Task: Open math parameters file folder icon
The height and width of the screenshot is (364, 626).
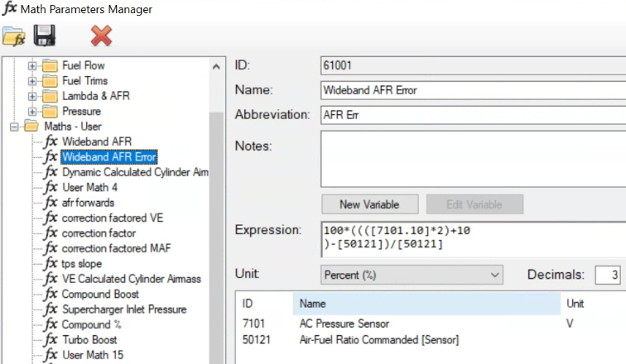Action: tap(14, 36)
